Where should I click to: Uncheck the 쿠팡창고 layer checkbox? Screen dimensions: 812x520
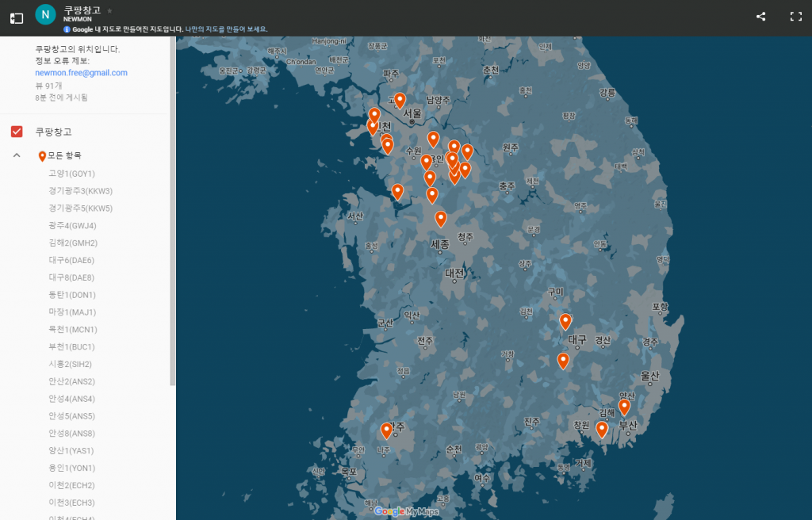pyautogui.click(x=17, y=132)
